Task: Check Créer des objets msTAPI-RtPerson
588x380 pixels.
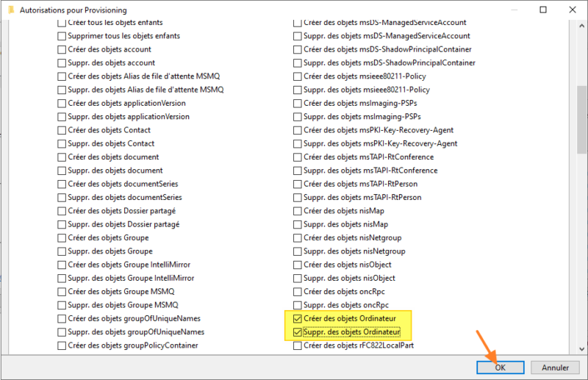Action: [298, 184]
